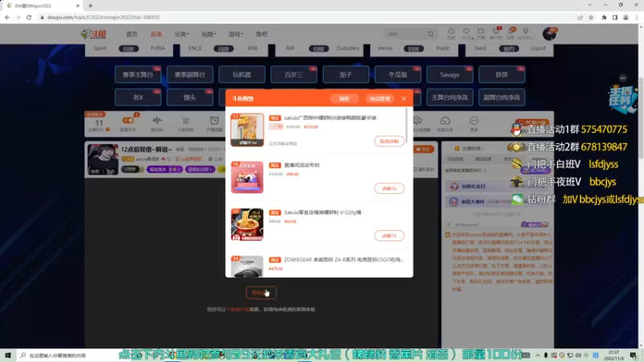
Task: Click the 斗鱼购物 shopping cart icon
Action: click(x=186, y=121)
